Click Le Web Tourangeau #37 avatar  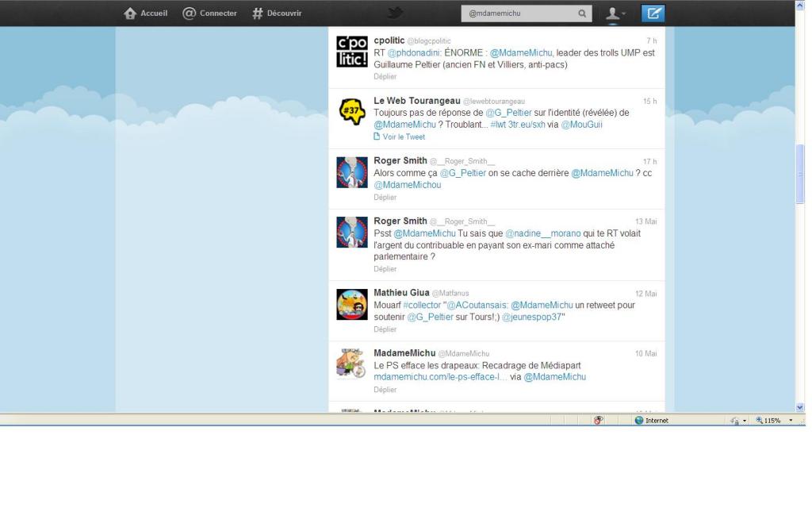point(351,112)
